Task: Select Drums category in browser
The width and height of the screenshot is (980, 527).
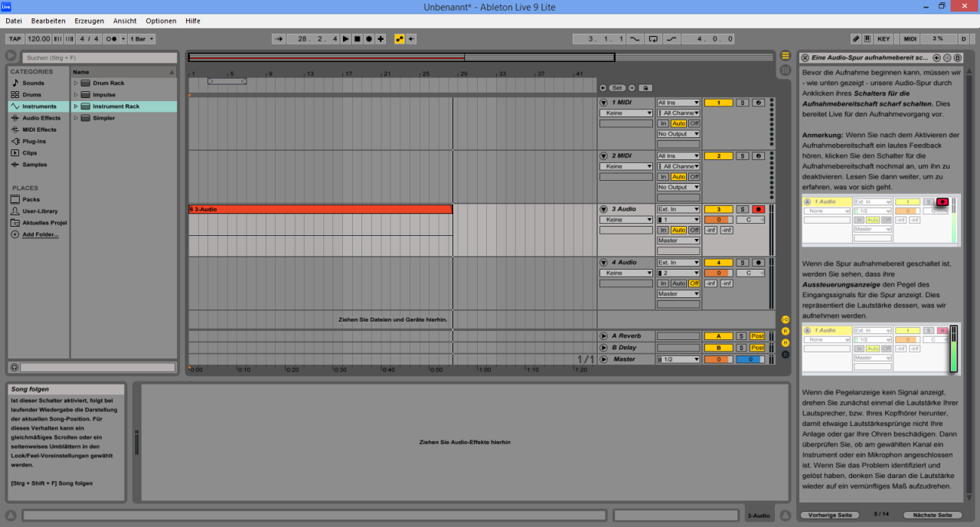Action: click(x=31, y=94)
